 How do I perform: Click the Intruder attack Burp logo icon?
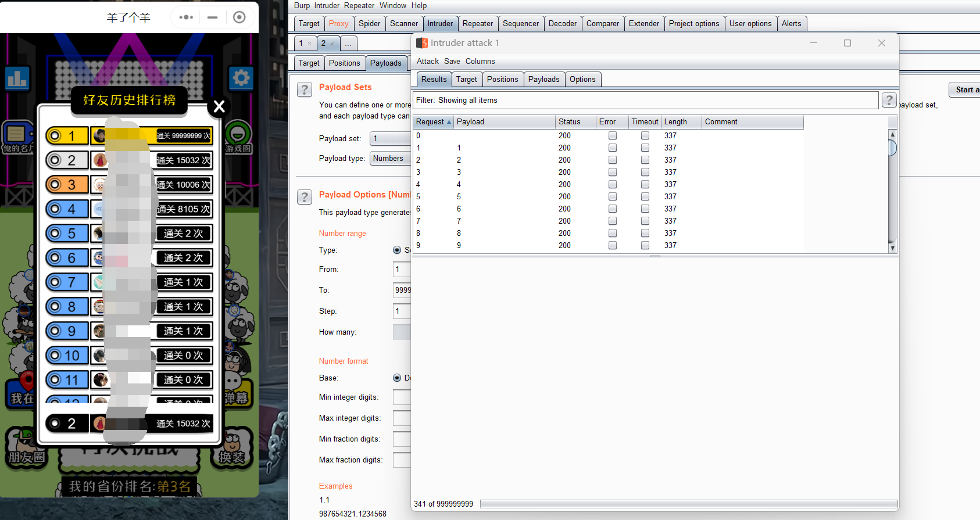tap(422, 43)
